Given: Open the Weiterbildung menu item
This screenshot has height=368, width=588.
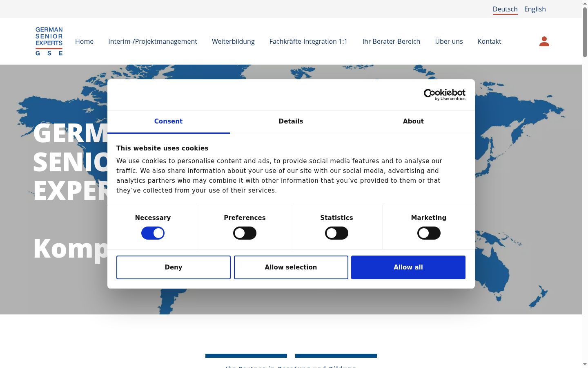Looking at the screenshot, I should tap(233, 41).
